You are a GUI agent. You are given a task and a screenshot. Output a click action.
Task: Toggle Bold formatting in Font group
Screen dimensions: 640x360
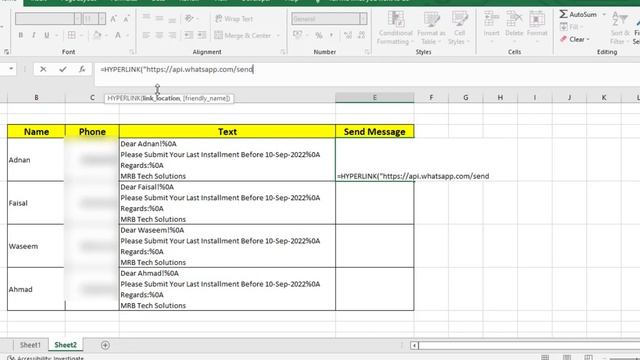(20, 36)
